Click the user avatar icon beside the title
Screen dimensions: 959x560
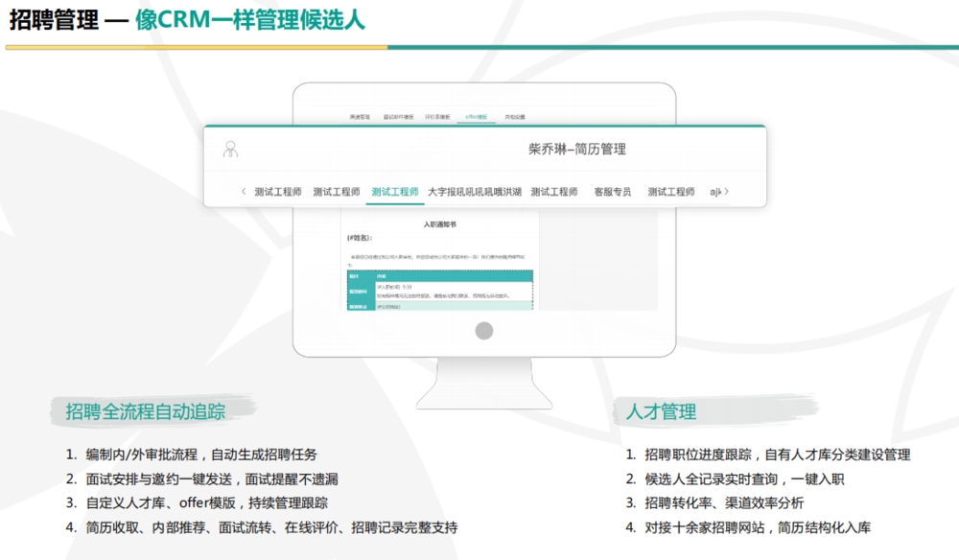(230, 149)
